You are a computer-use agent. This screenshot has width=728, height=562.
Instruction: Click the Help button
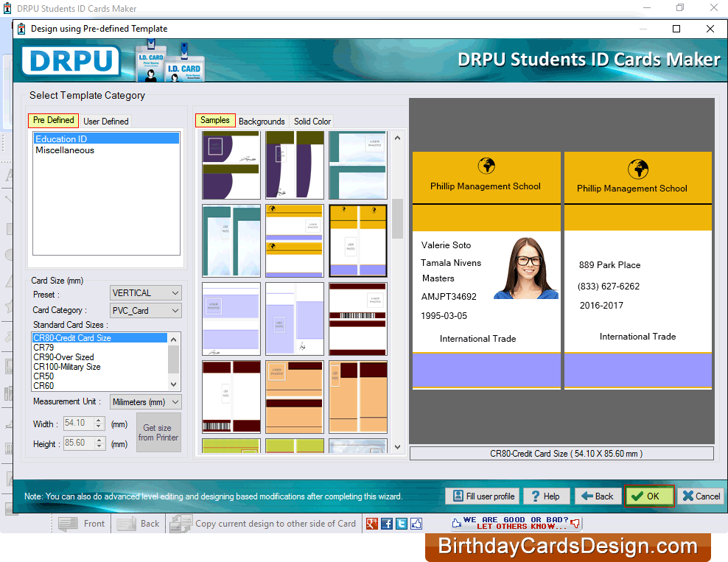[x=545, y=496]
